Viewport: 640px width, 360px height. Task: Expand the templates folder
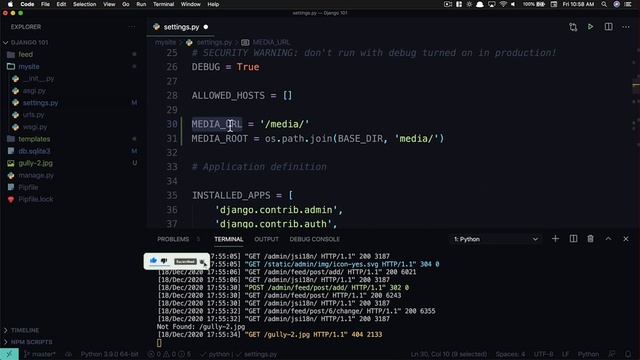pyautogui.click(x=34, y=139)
